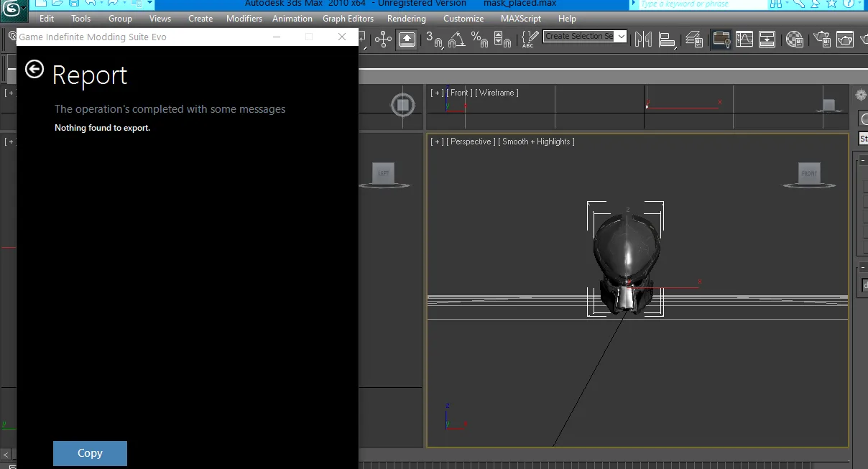Open the Rendering menu
The image size is (868, 469).
pos(406,19)
